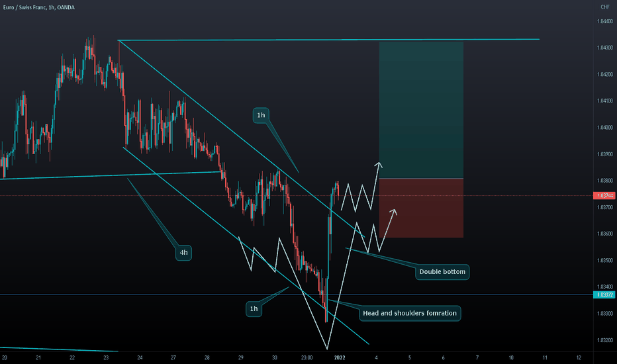617x364 pixels.
Task: Click the date label 7 on time axis
Action: (x=477, y=357)
